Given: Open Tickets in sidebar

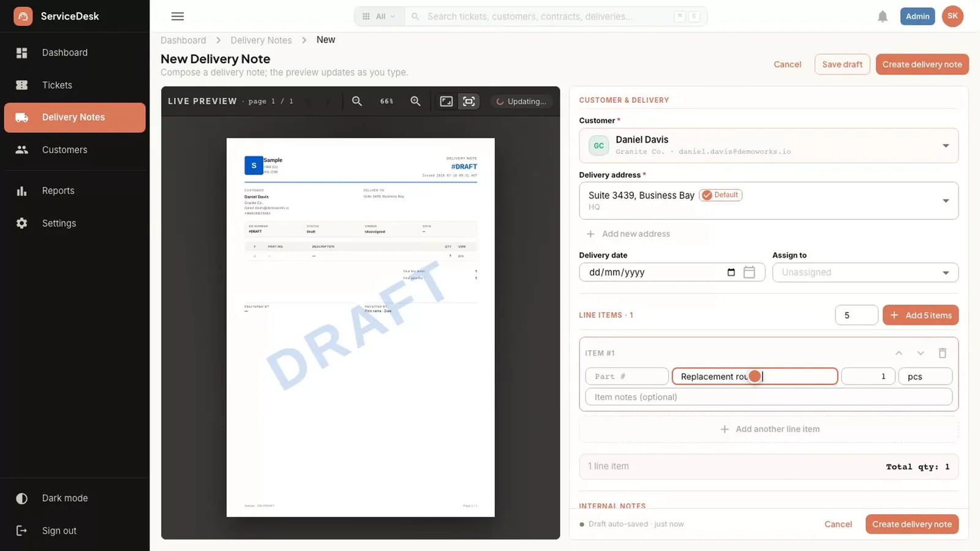Looking at the screenshot, I should pyautogui.click(x=75, y=85).
